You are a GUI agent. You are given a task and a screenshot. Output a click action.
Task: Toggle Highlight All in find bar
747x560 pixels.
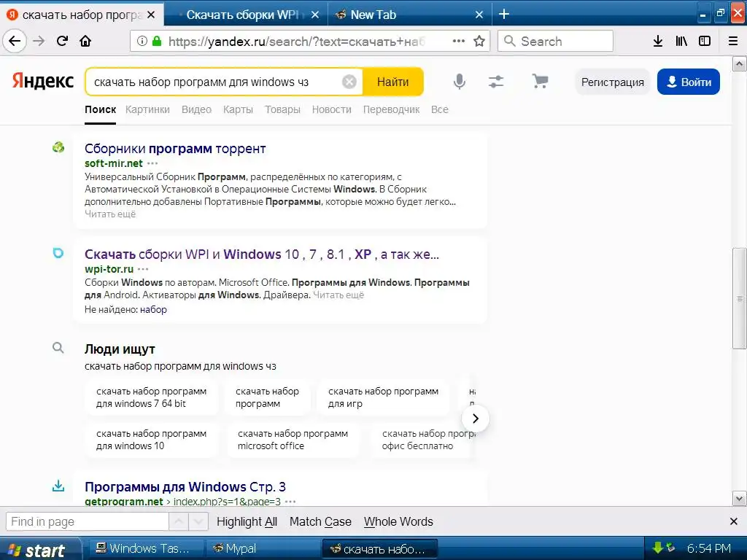click(x=247, y=521)
